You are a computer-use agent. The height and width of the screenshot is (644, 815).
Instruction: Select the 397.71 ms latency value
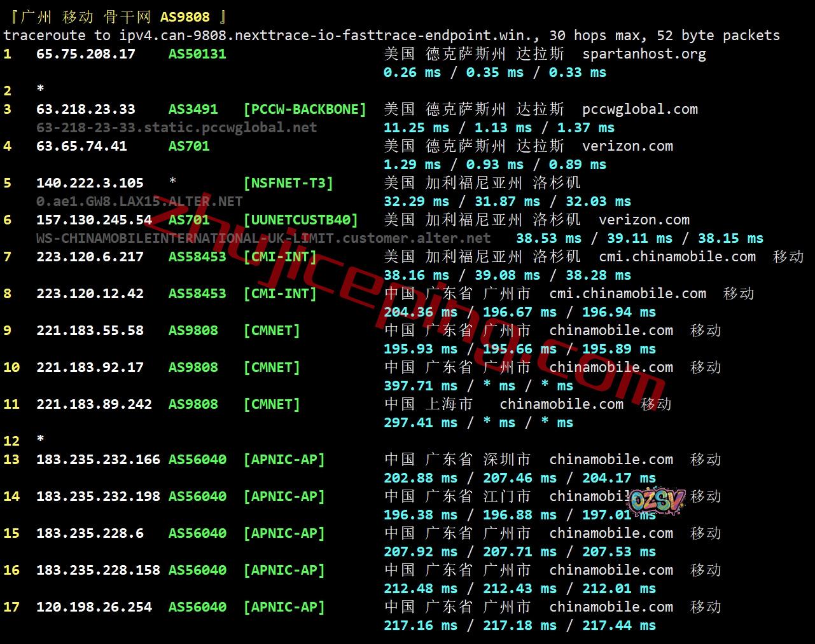[x=420, y=386]
